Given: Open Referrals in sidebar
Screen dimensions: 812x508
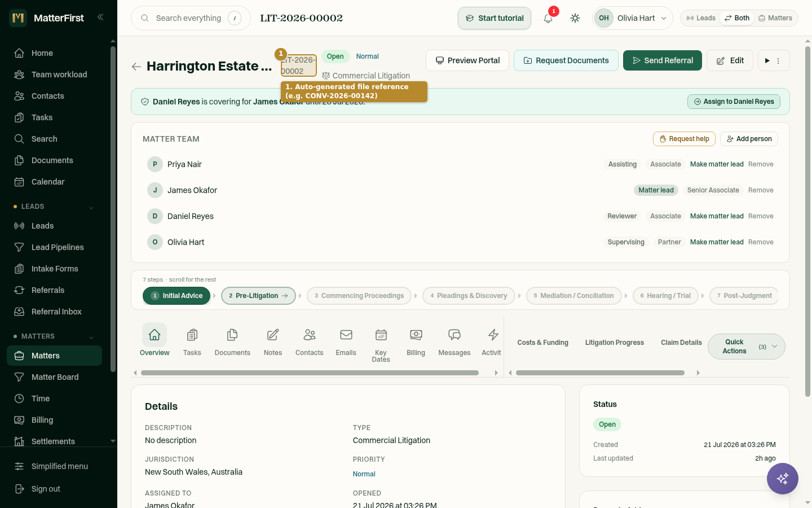Looking at the screenshot, I should pos(54,290).
